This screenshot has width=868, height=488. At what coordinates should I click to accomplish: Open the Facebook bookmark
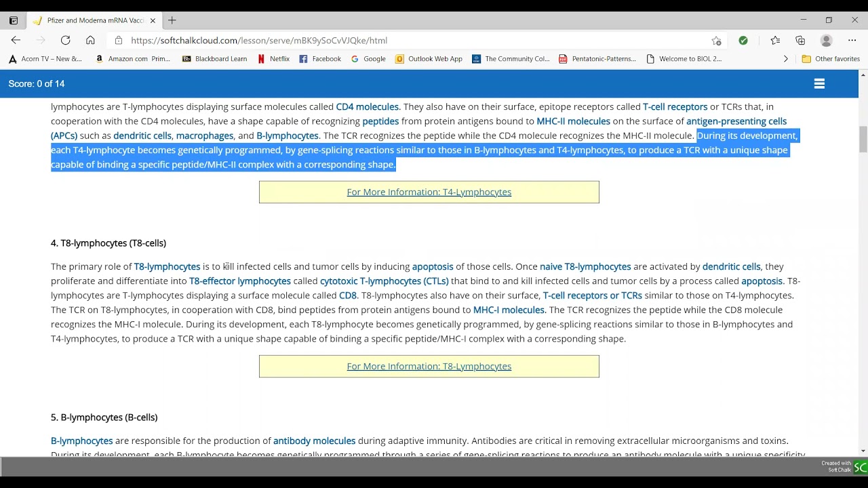click(321, 59)
